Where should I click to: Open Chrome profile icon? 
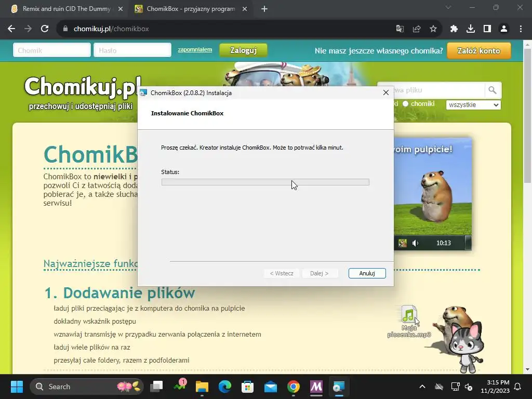pos(504,29)
